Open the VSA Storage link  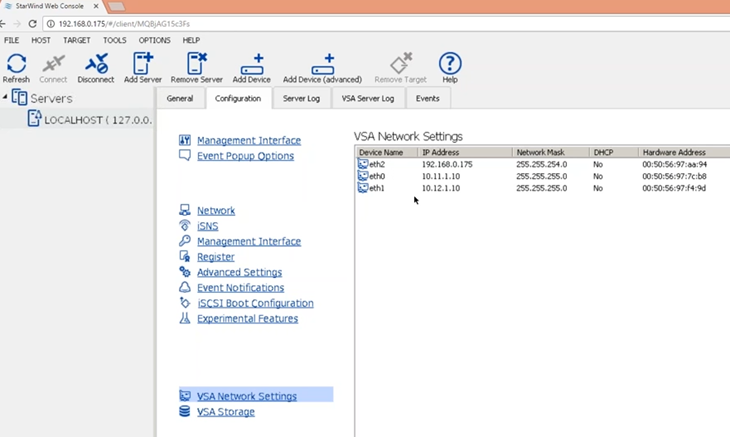point(226,412)
